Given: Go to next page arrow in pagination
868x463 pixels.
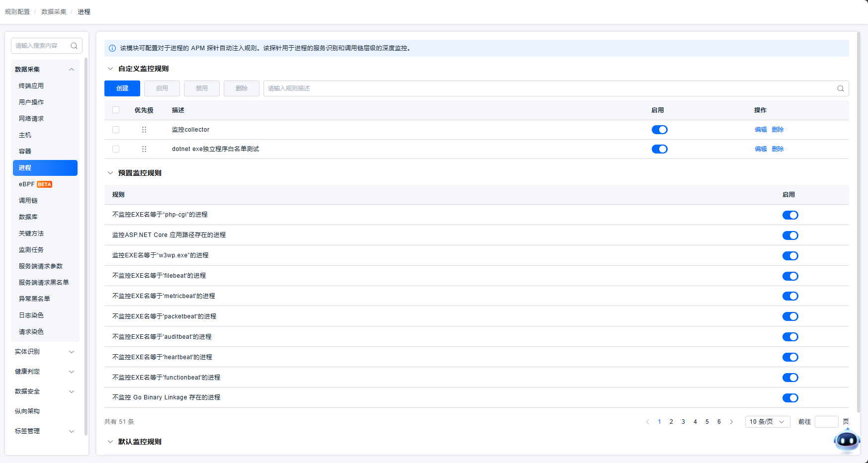Looking at the screenshot, I should pos(731,422).
